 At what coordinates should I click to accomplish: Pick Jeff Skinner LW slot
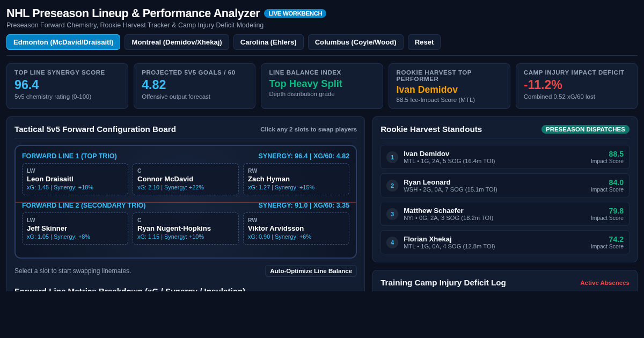click(75, 229)
